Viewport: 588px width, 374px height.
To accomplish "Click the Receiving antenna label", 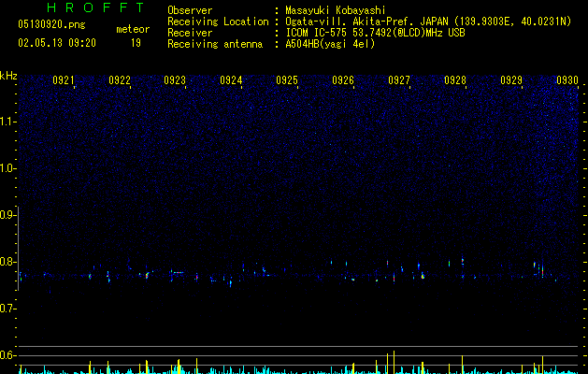I will (215, 44).
